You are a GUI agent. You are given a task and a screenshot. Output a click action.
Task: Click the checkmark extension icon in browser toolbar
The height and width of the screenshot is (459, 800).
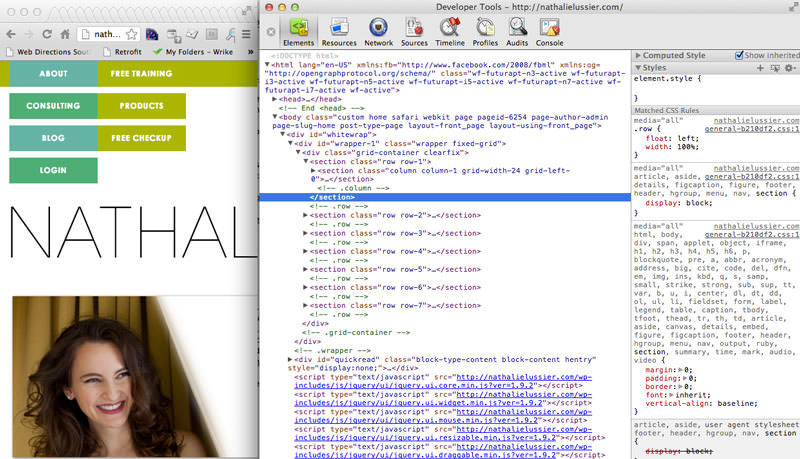[192, 34]
